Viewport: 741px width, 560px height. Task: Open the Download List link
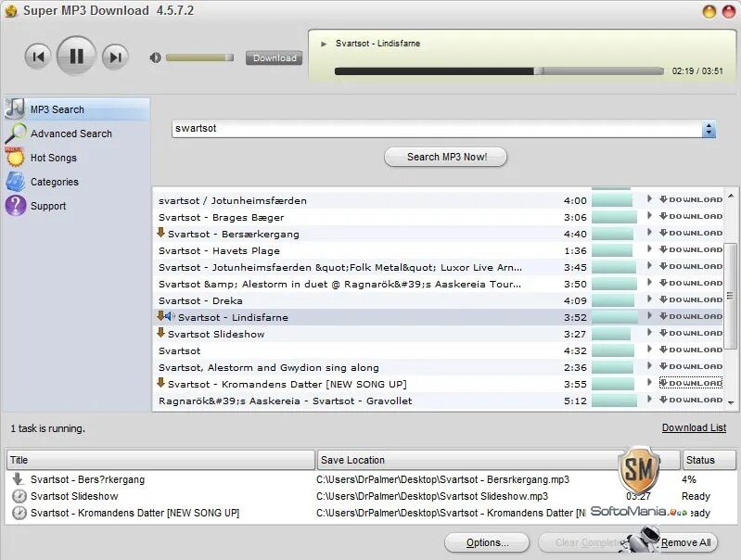694,427
